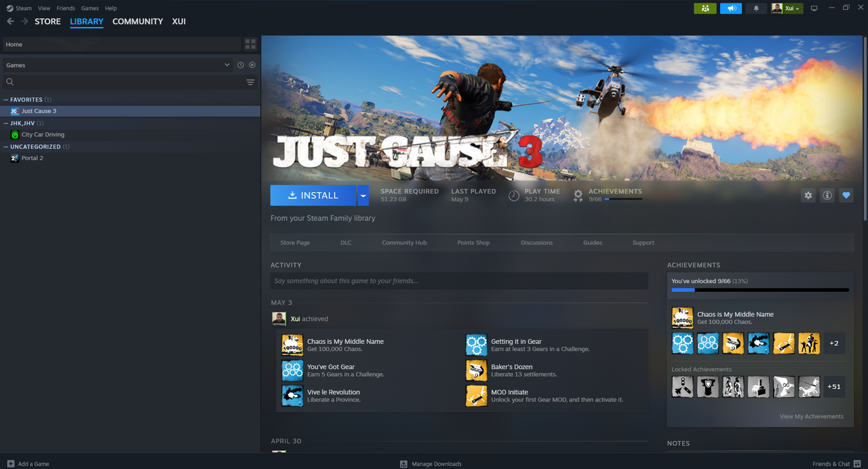Show game information icon
This screenshot has height=469, width=868.
pos(827,195)
